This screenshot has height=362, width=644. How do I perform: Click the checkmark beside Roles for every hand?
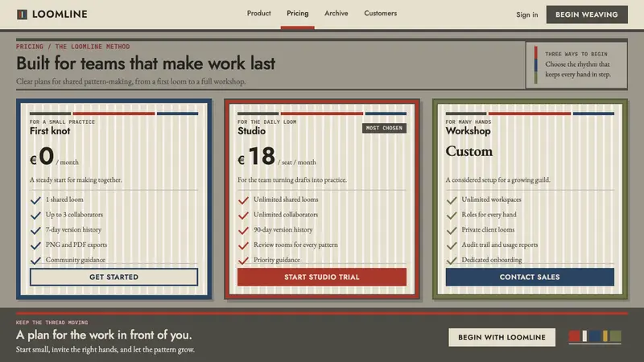tap(452, 216)
